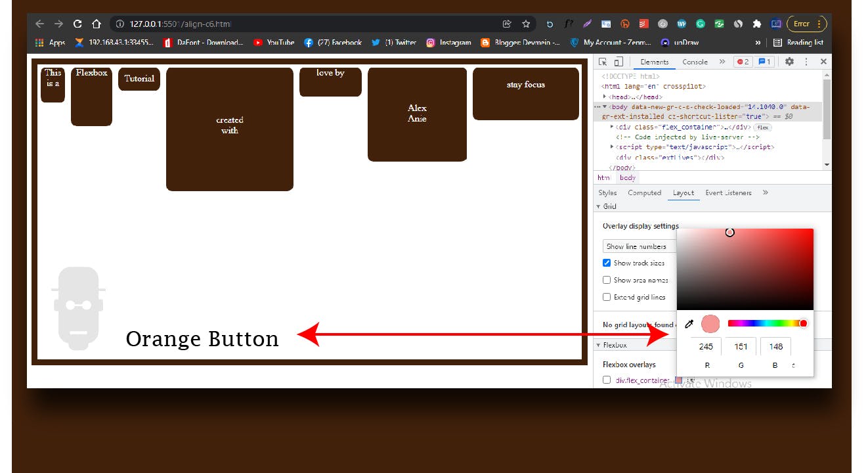Switch to the Layout tab
The width and height of the screenshot is (868, 473).
point(683,192)
